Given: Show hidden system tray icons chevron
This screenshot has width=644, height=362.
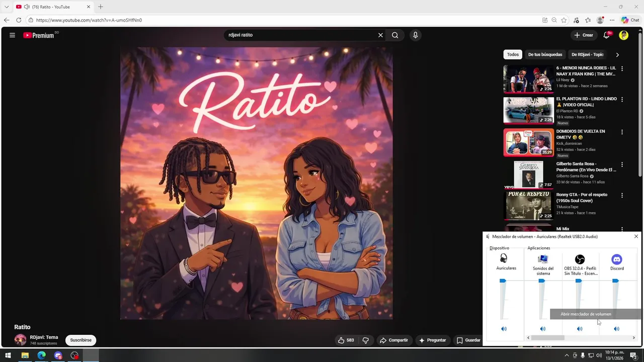Looking at the screenshot, I should click(567, 355).
